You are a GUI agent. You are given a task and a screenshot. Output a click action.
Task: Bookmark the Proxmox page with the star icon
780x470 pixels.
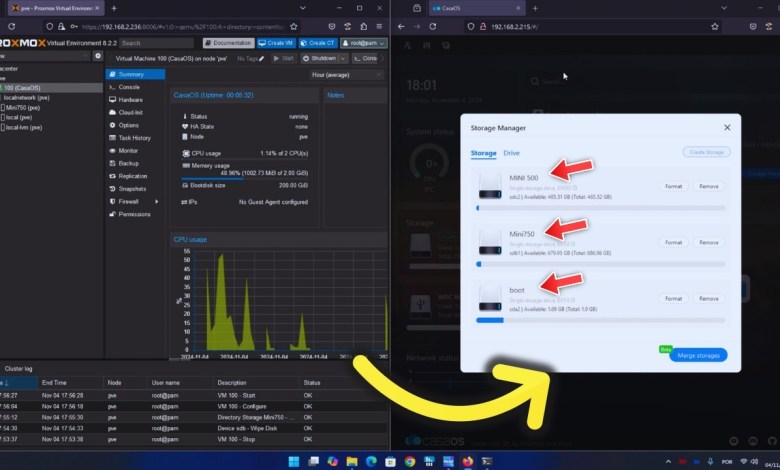pyautogui.click(x=294, y=26)
